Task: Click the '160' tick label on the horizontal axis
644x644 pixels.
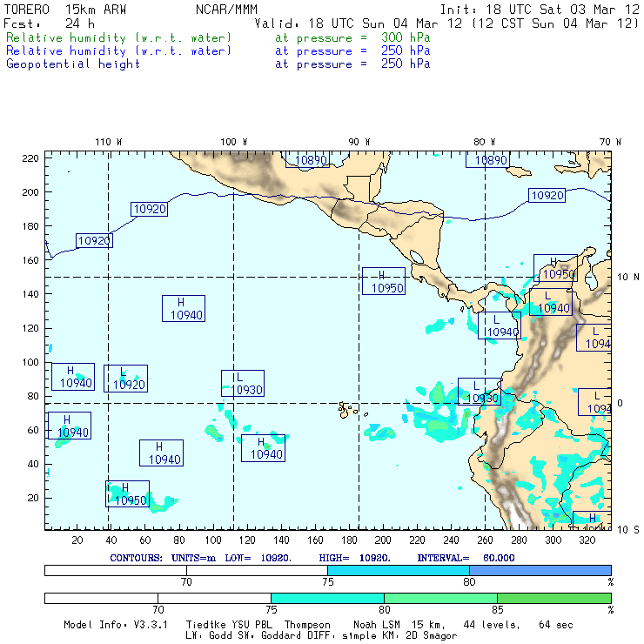Action: tap(315, 540)
